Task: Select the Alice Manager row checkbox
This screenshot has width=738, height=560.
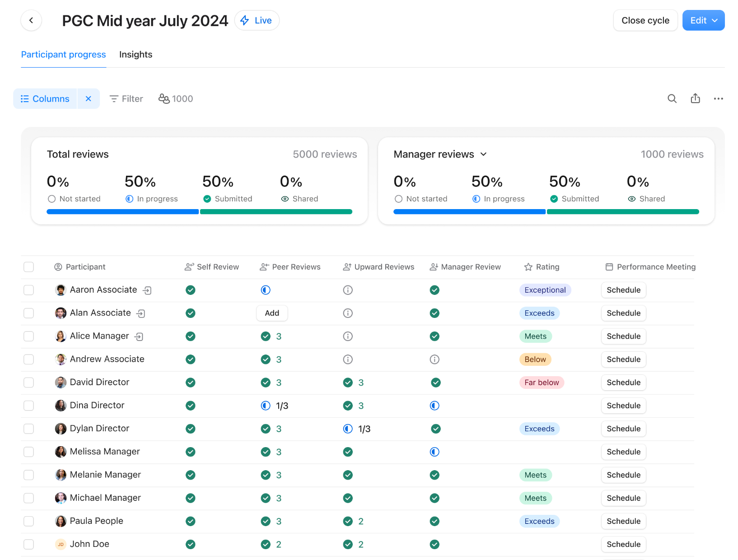Action: (x=28, y=336)
